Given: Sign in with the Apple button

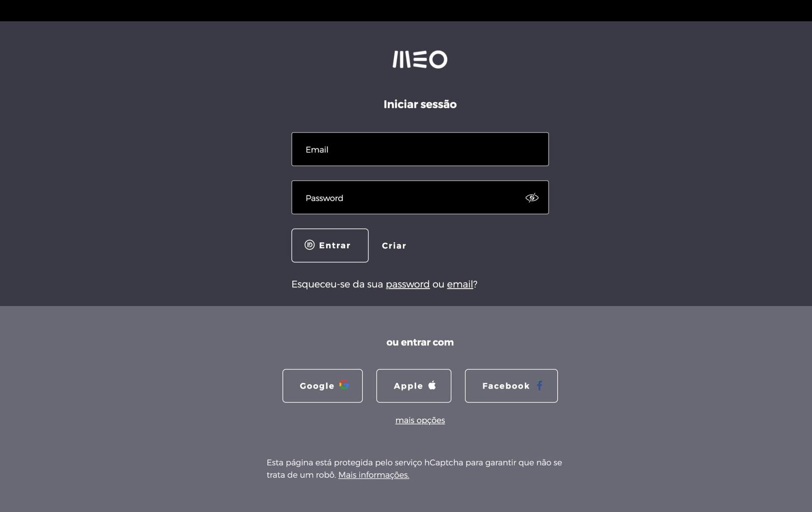Looking at the screenshot, I should [413, 386].
